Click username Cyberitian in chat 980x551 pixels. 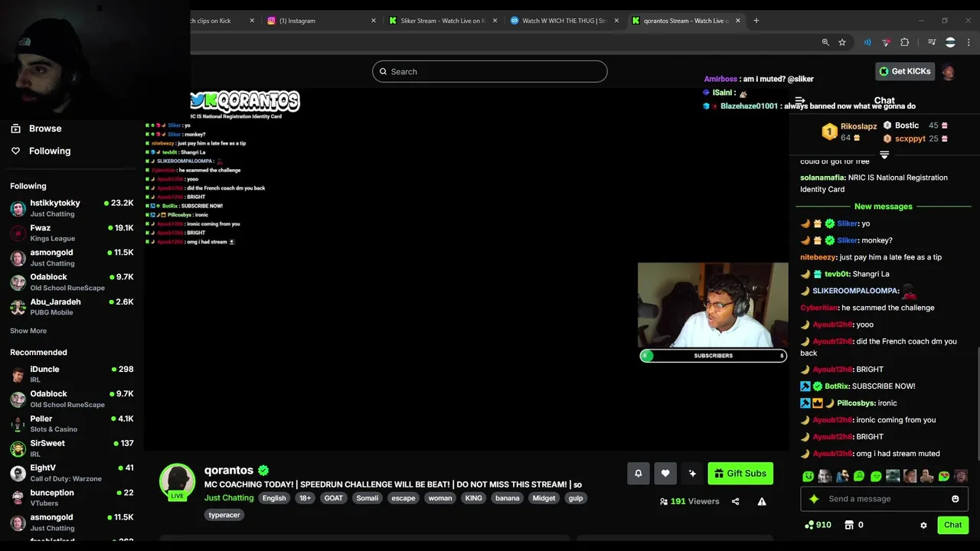[x=818, y=308]
